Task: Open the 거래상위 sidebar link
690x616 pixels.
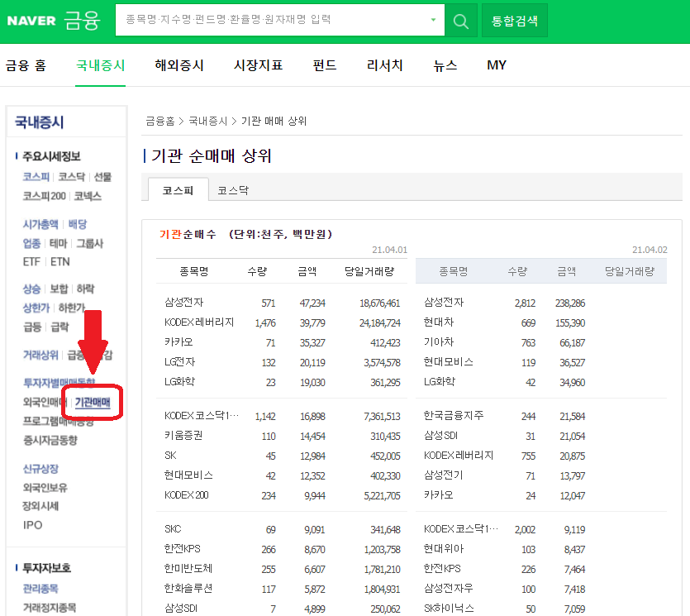Action: pyautogui.click(x=40, y=356)
